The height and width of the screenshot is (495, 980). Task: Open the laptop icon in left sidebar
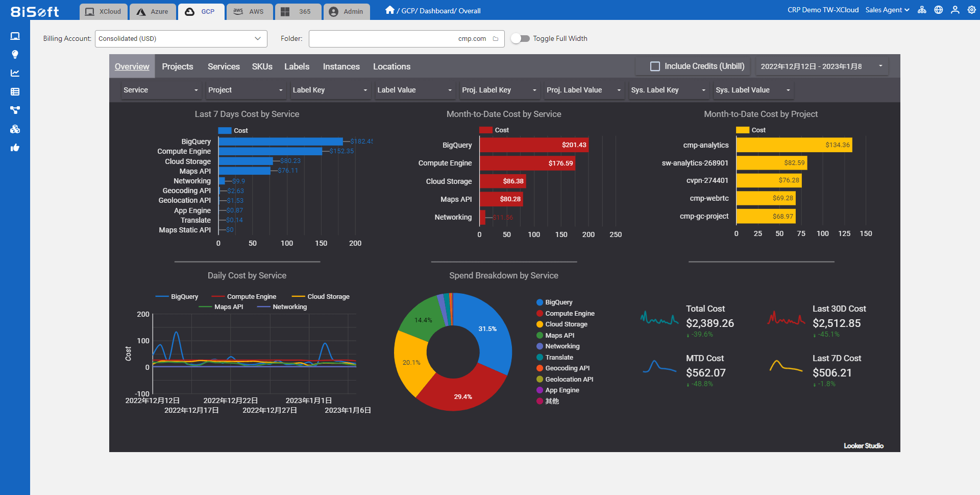point(15,36)
